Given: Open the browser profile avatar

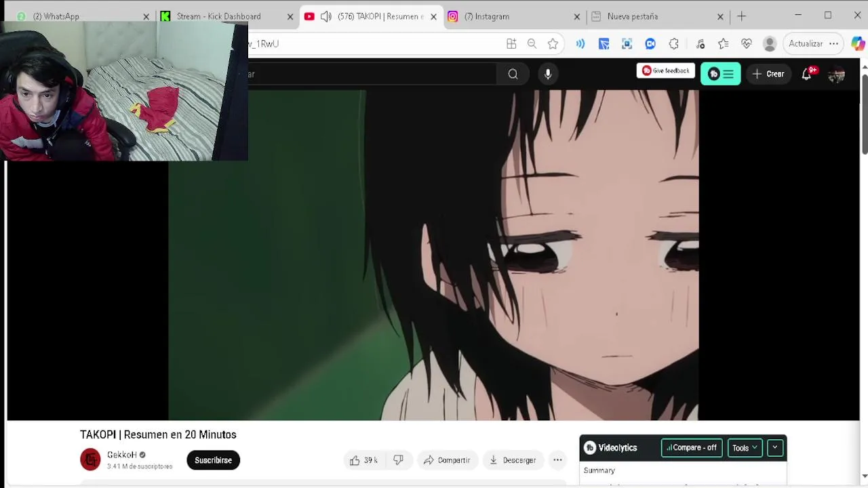Looking at the screenshot, I should (770, 44).
